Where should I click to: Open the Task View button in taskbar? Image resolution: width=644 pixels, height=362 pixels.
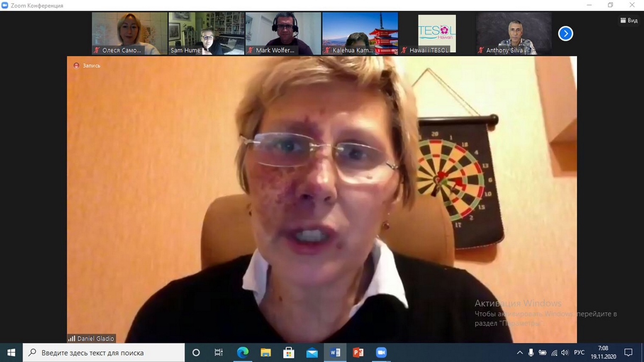[x=218, y=353]
